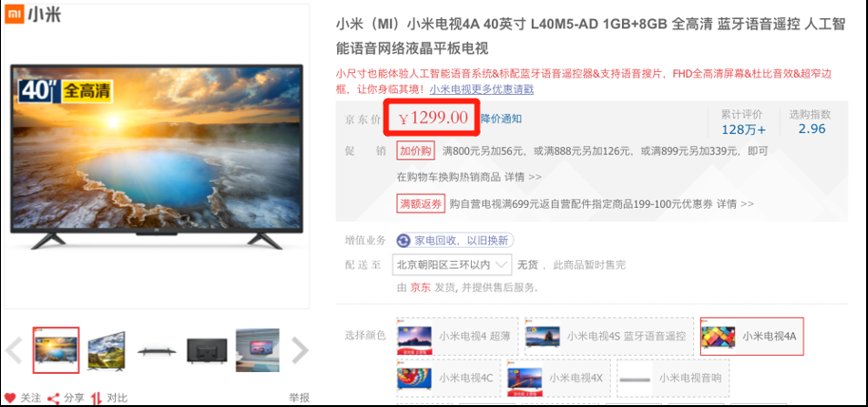Select the 小米电视4 超薄 option
Screen dimensions: 868x407
coord(457,336)
